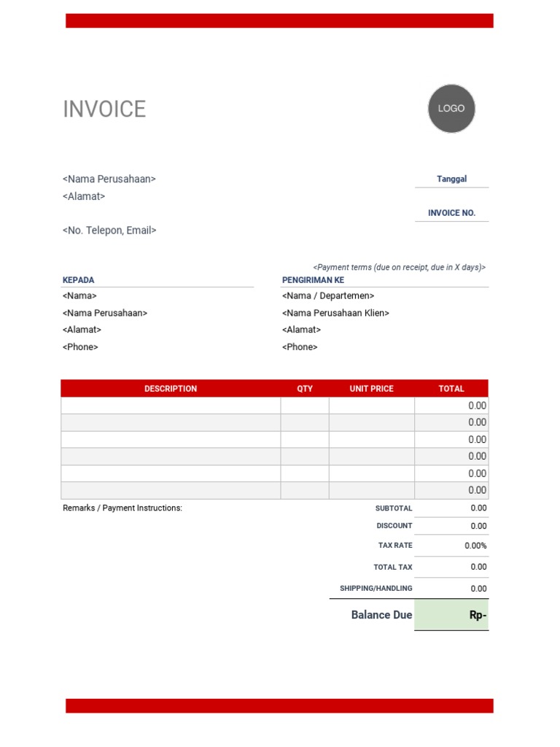560x747 pixels.
Task: Click <Nama / Departemen> placeholder
Action: tap(328, 296)
